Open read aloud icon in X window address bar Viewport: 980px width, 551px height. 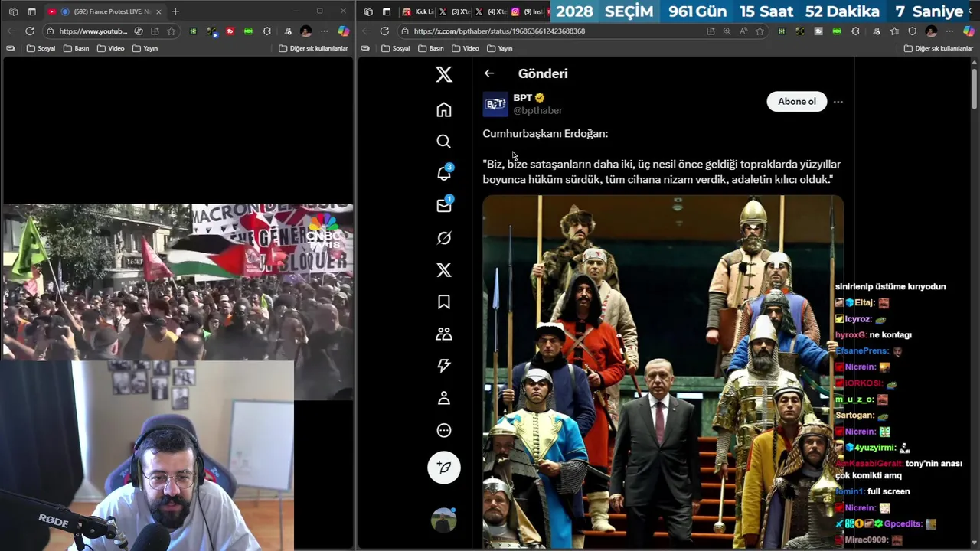pyautogui.click(x=743, y=31)
